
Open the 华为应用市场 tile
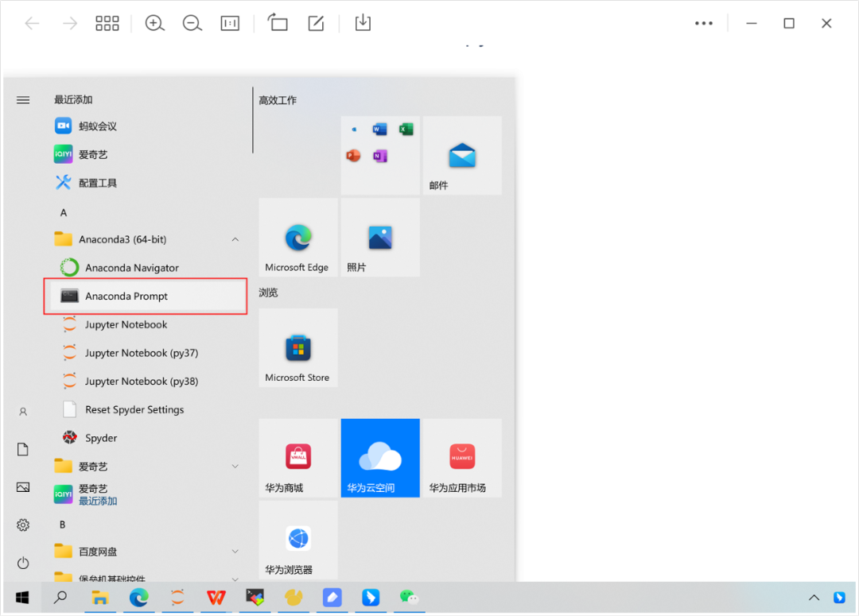(x=462, y=458)
